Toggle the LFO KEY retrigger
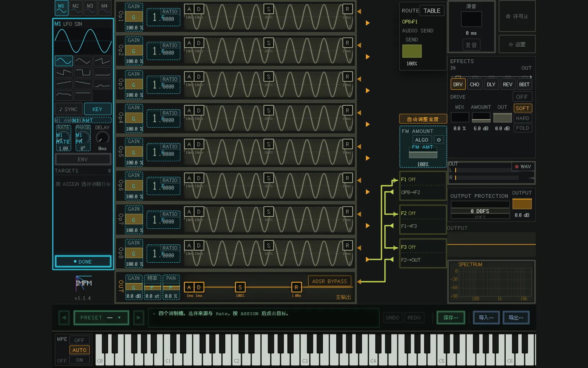The width and height of the screenshot is (588, 368). click(x=97, y=109)
